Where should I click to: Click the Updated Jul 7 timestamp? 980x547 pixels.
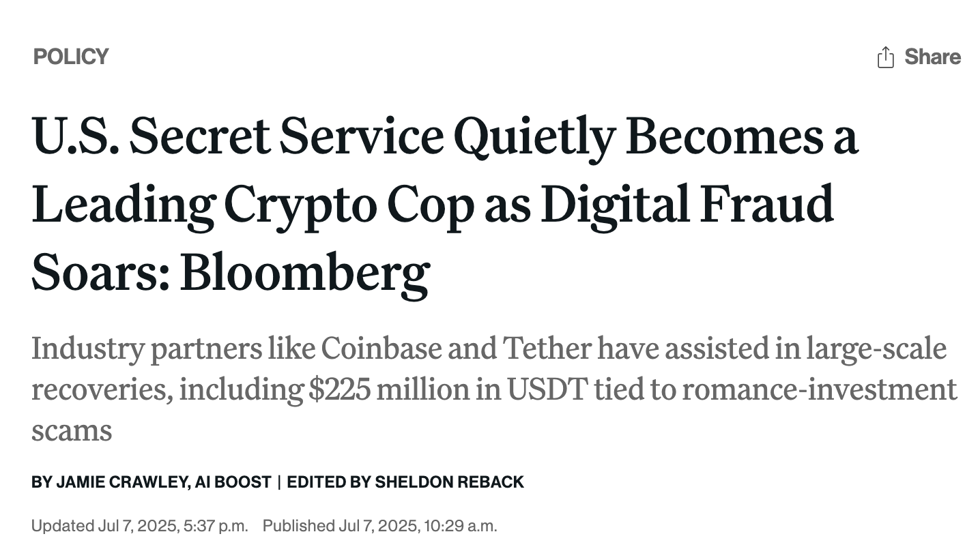click(140, 526)
